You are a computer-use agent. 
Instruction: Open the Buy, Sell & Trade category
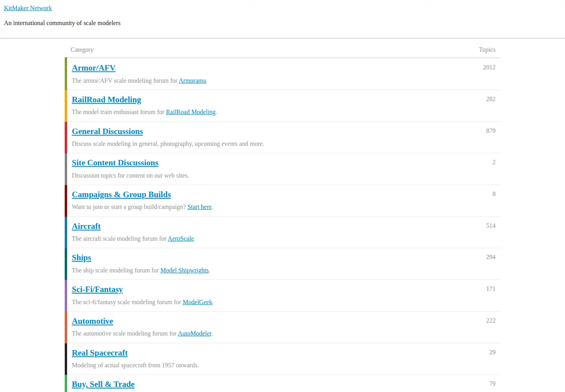tap(103, 385)
